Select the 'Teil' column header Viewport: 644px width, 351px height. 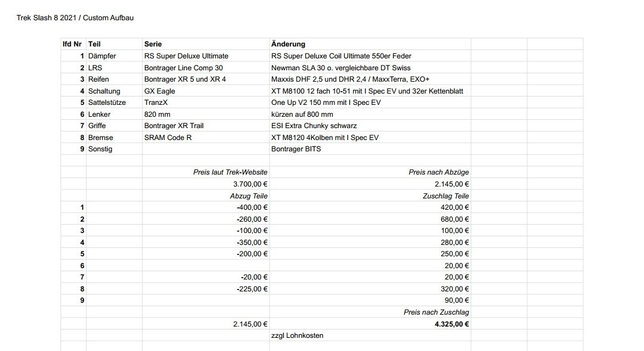point(94,44)
